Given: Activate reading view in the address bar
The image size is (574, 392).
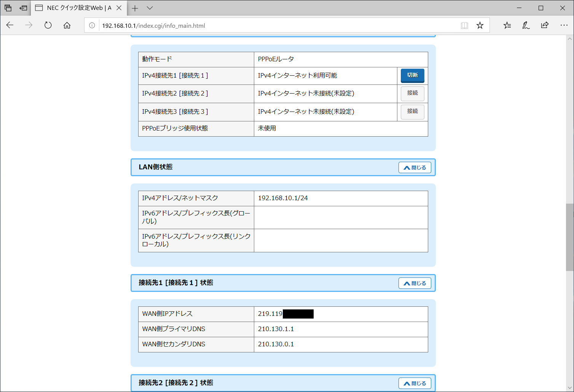Looking at the screenshot, I should [x=464, y=25].
